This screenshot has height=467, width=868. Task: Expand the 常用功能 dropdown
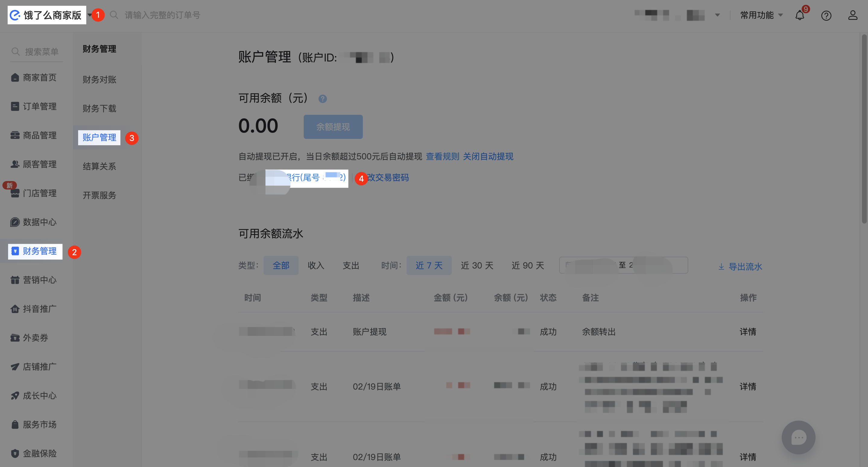tap(761, 15)
